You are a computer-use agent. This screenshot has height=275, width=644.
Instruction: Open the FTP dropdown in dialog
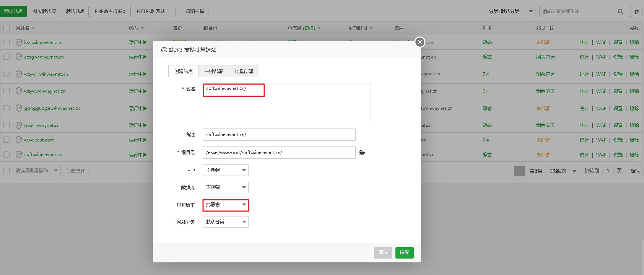tap(226, 170)
